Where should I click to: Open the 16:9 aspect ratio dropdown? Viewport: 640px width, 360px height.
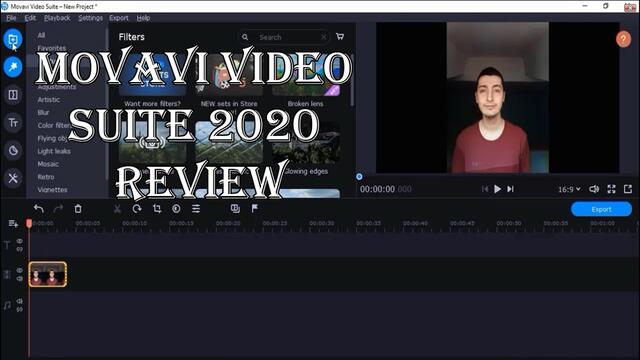569,189
